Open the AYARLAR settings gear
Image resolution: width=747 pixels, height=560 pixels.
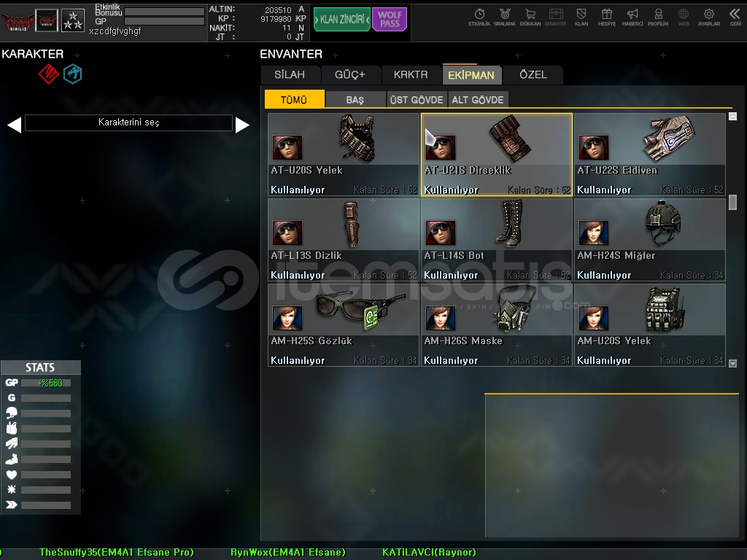pyautogui.click(x=709, y=17)
